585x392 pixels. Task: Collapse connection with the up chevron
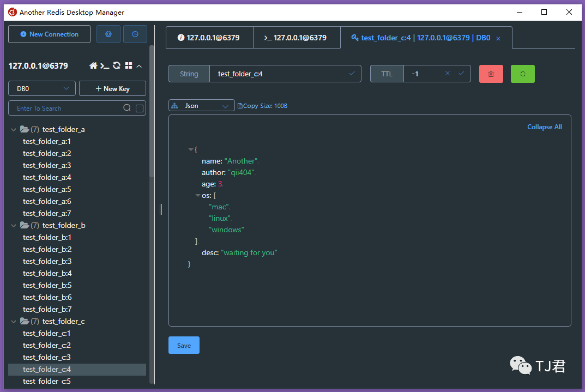point(139,66)
